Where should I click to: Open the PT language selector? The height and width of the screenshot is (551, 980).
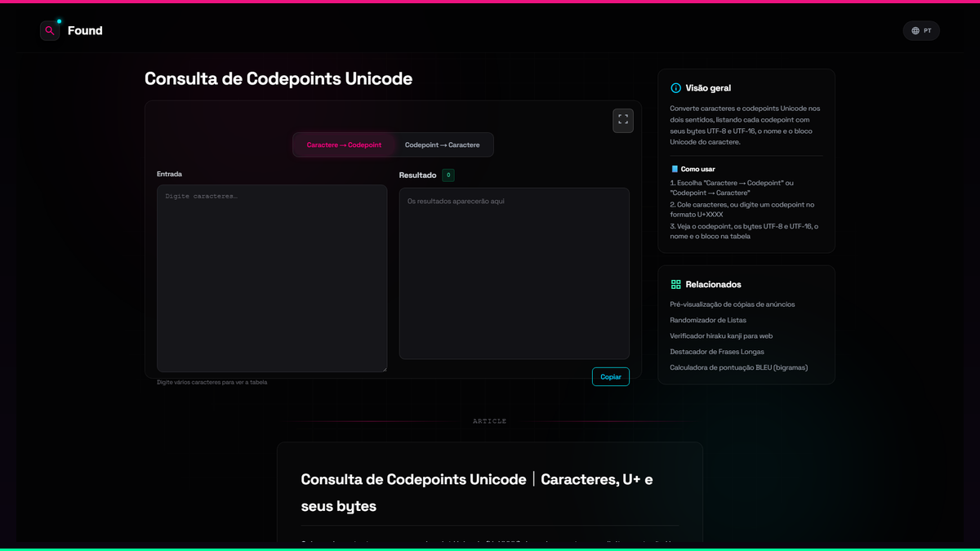(x=921, y=31)
